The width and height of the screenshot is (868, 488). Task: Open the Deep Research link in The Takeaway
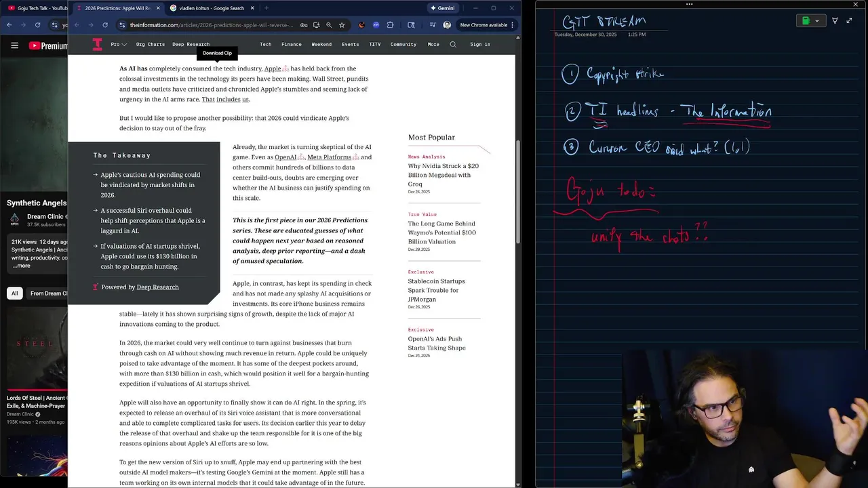click(x=158, y=287)
